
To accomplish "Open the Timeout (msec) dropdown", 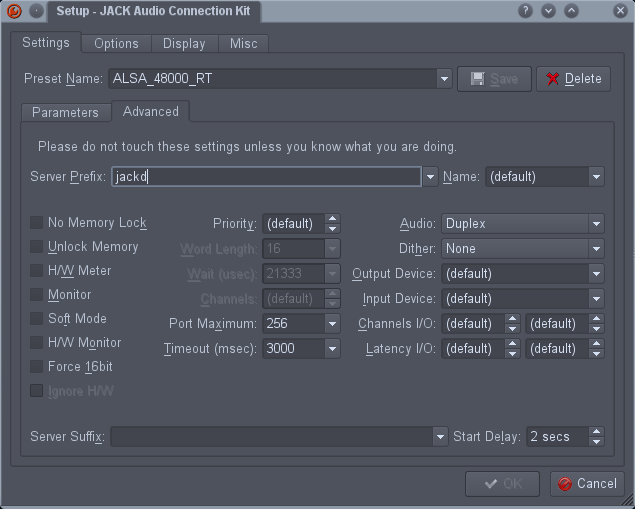I will (332, 349).
